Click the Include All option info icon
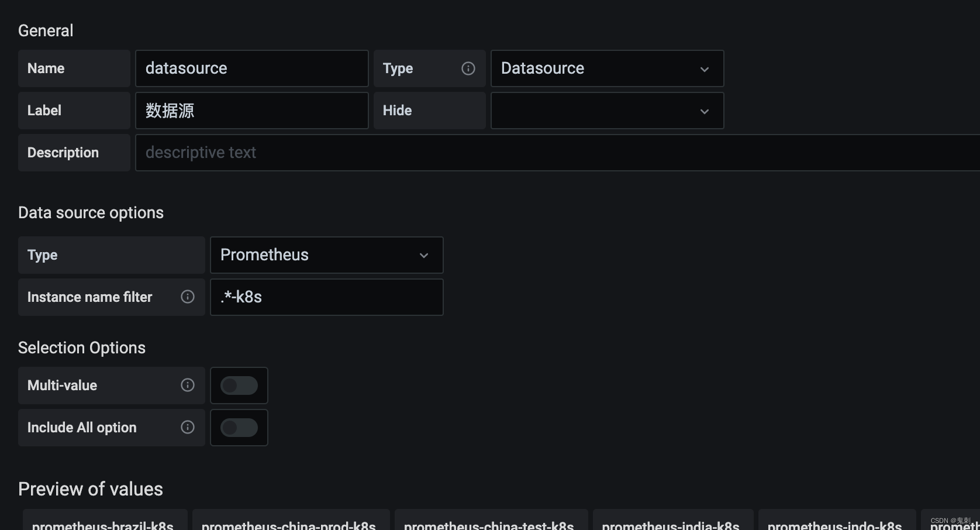 click(187, 428)
